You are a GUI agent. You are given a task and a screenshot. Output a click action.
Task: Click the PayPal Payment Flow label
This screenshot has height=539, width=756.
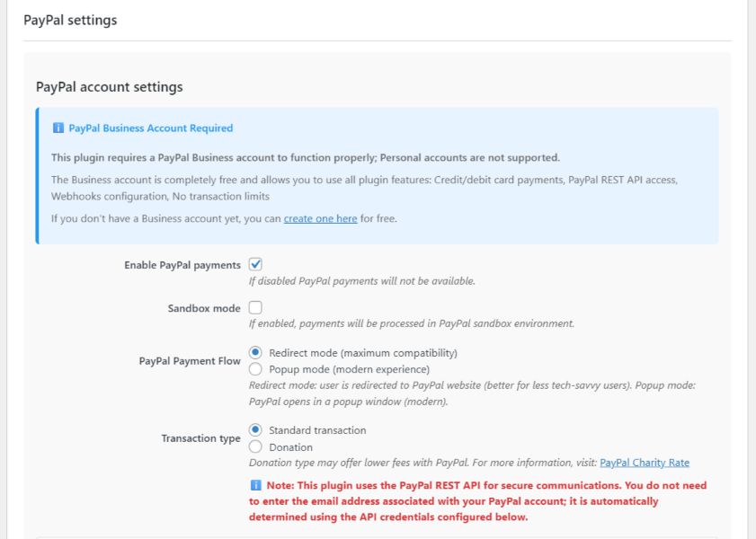click(190, 360)
